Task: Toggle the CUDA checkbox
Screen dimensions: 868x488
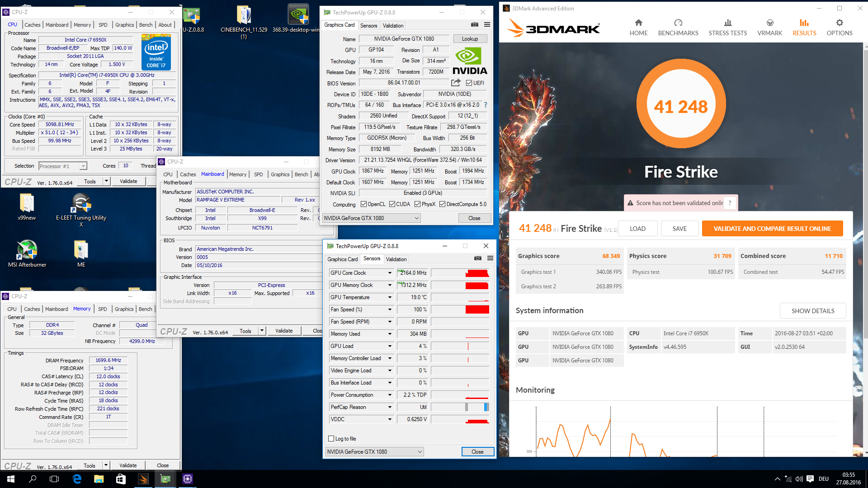Action: [x=392, y=204]
